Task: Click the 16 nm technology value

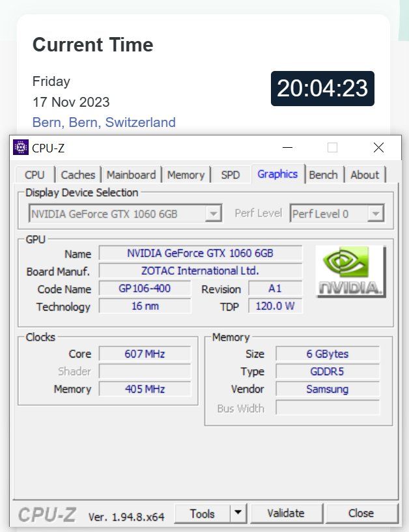Action: pyautogui.click(x=145, y=306)
